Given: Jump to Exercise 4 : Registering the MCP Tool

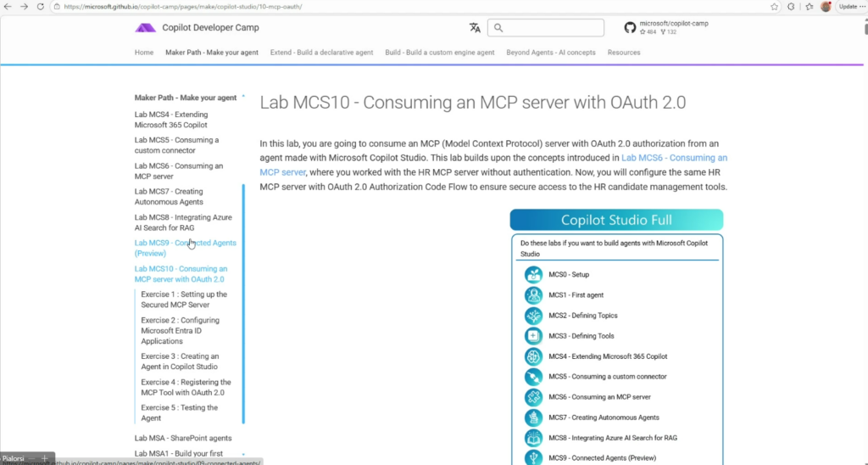Looking at the screenshot, I should (186, 388).
